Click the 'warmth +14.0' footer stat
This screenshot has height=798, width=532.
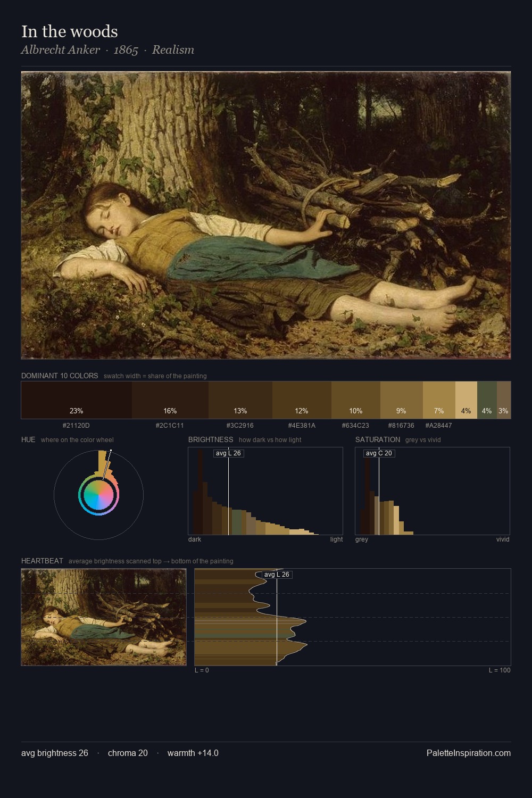tap(193, 753)
